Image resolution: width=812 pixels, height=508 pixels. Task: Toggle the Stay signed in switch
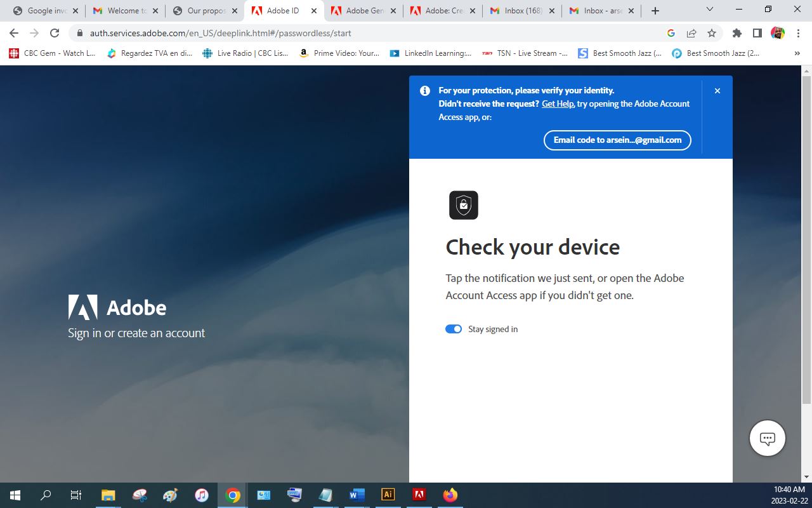pyautogui.click(x=454, y=329)
